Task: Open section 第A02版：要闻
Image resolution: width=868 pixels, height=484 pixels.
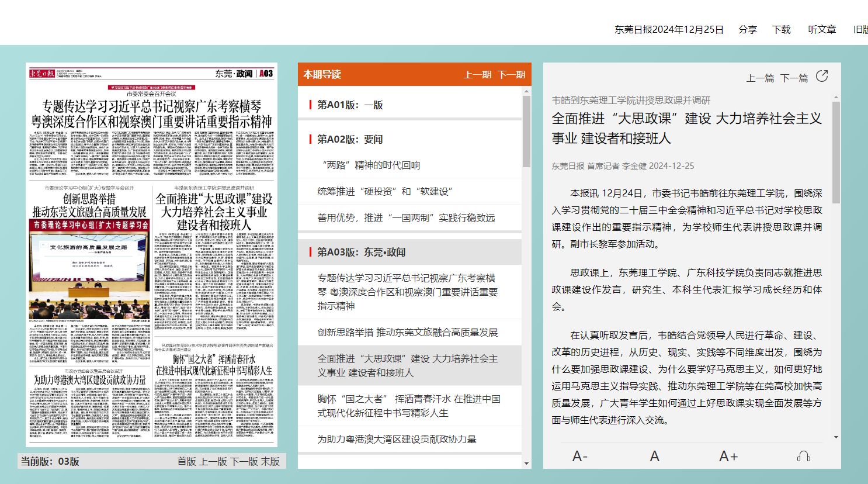Action: pos(350,139)
